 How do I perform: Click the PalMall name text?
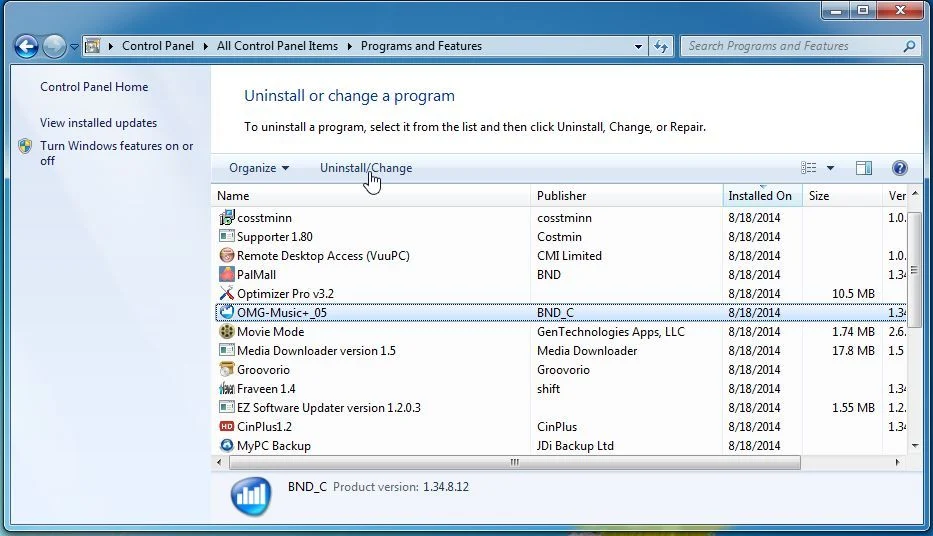click(x=256, y=275)
